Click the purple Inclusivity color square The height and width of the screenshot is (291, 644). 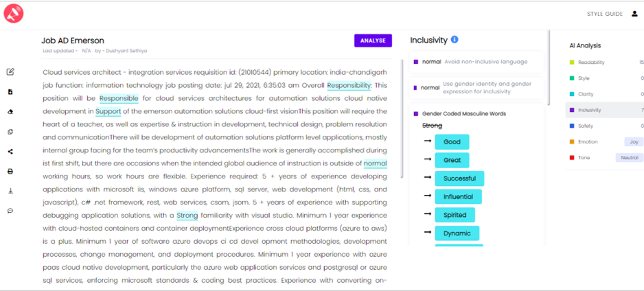click(571, 110)
